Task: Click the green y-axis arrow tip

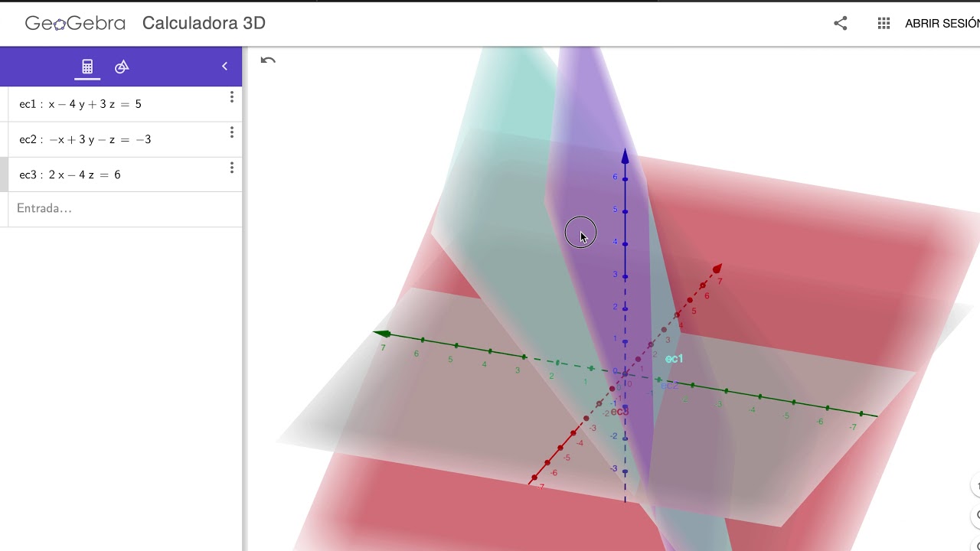Action: tap(381, 334)
